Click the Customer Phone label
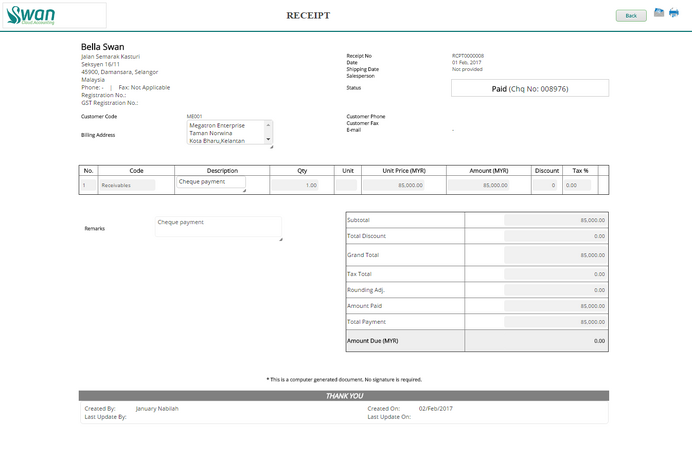This screenshot has height=460, width=692. 365,116
